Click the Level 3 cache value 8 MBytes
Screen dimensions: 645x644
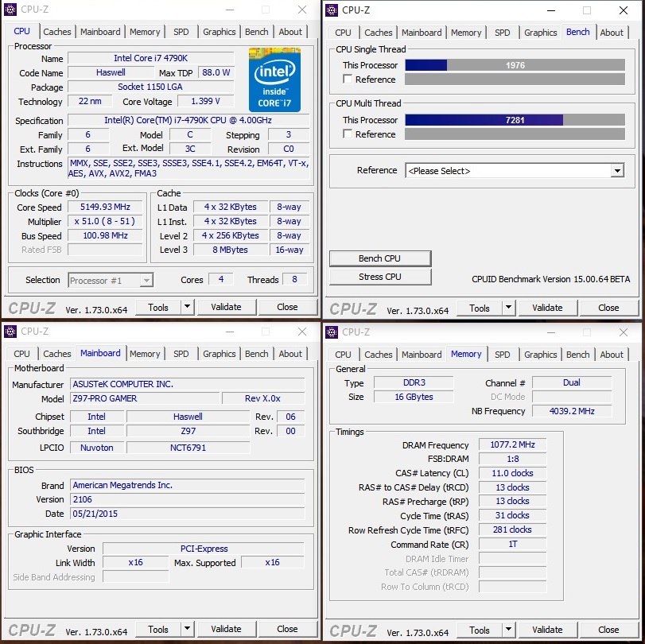231,250
